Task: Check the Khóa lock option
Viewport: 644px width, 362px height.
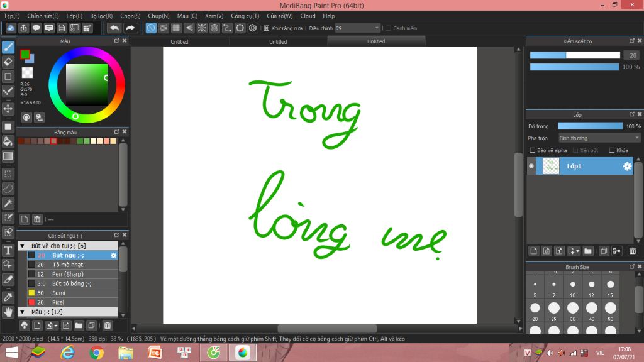Action: (x=611, y=150)
